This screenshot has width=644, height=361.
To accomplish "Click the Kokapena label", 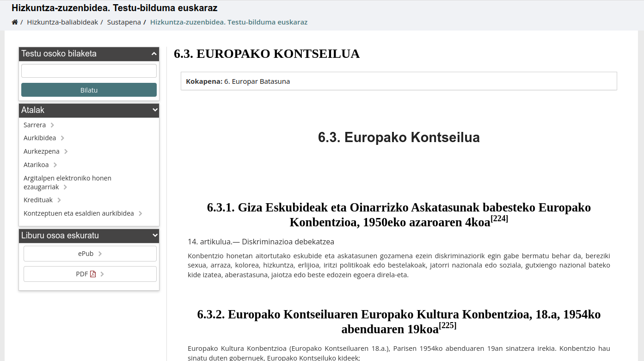I will (x=204, y=81).
